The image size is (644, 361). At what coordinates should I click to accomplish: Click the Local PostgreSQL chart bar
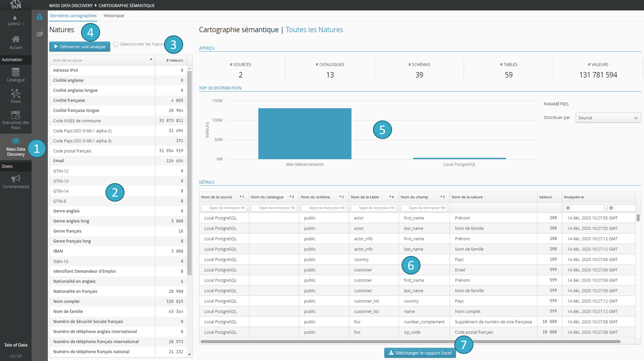click(x=460, y=158)
